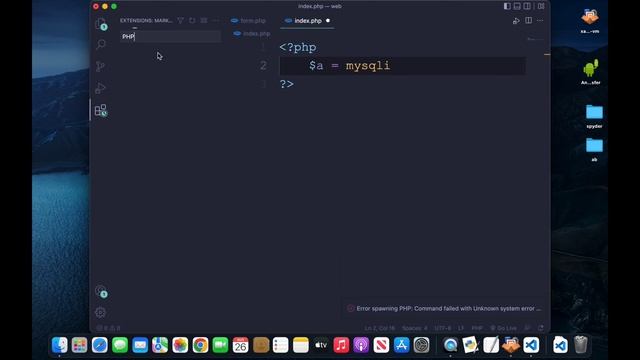This screenshot has width=640, height=360.
Task: Select PHP language mode in status bar
Action: [477, 328]
